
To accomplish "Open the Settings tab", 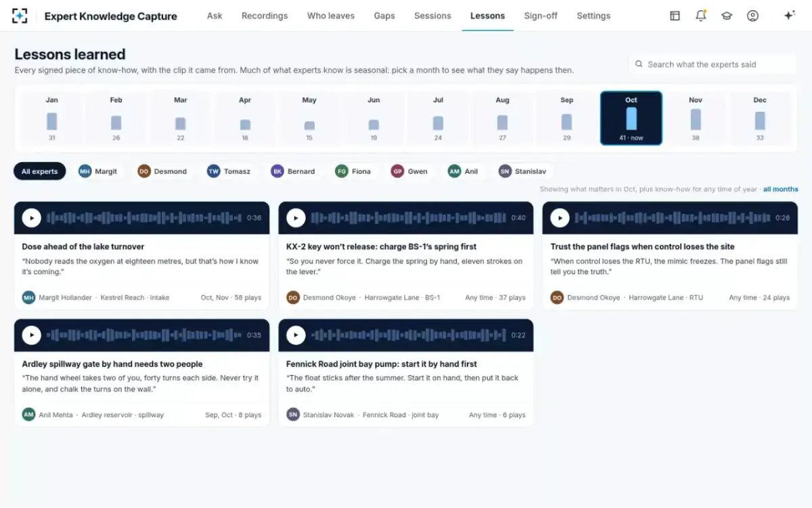I will (x=593, y=16).
